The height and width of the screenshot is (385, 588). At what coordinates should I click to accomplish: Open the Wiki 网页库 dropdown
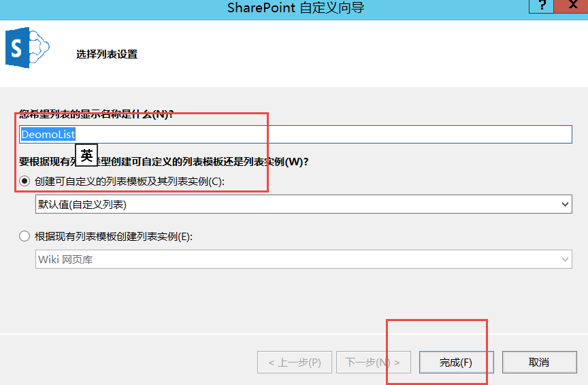pyautogui.click(x=304, y=259)
